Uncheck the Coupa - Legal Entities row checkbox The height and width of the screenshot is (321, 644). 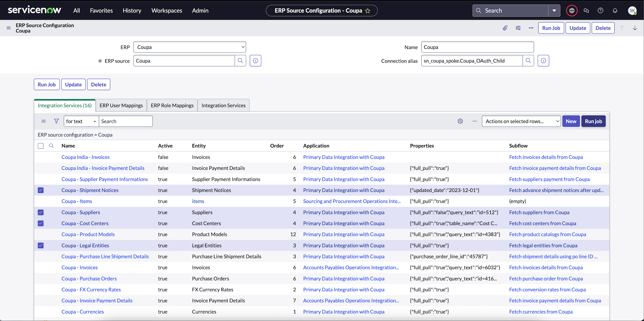pos(40,246)
